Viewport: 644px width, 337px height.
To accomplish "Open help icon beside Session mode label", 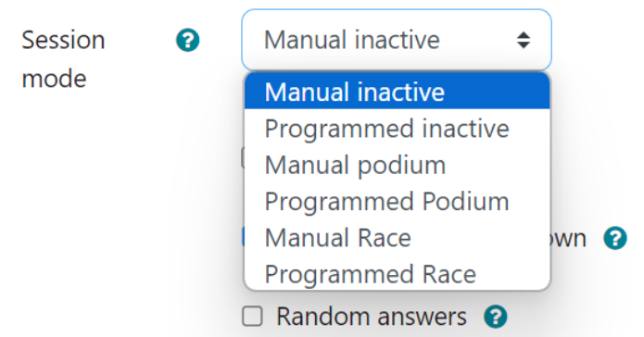I will 188,40.
